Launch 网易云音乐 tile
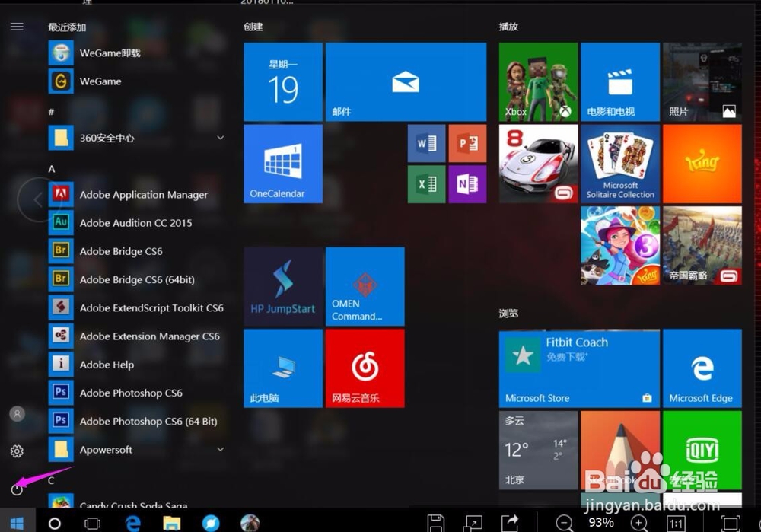The width and height of the screenshot is (761, 532). pyautogui.click(x=365, y=368)
